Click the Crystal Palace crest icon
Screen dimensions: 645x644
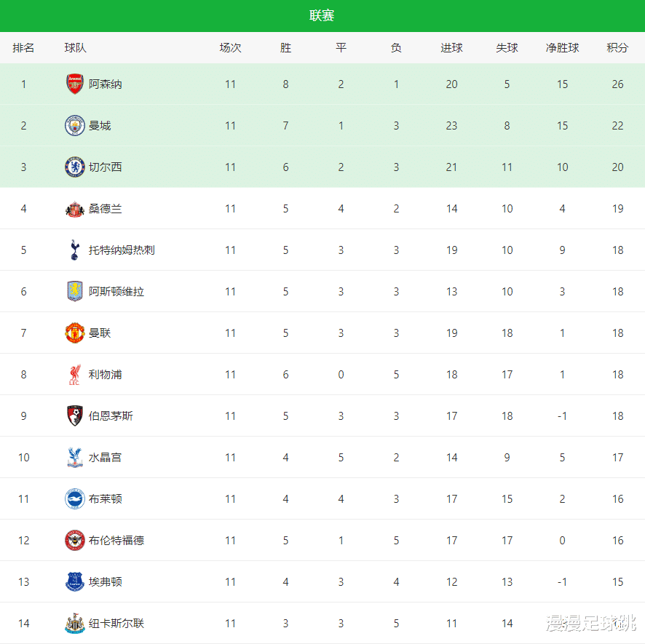coord(74,458)
